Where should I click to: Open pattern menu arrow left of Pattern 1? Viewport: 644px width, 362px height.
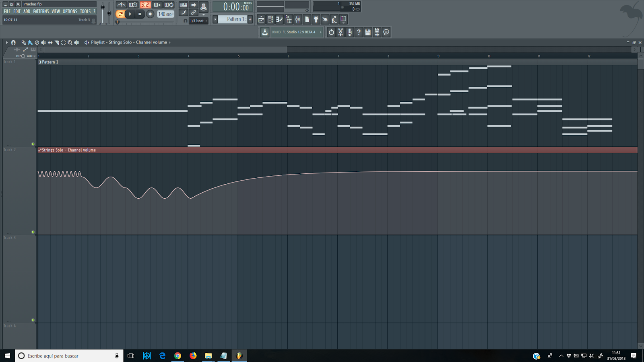215,19
